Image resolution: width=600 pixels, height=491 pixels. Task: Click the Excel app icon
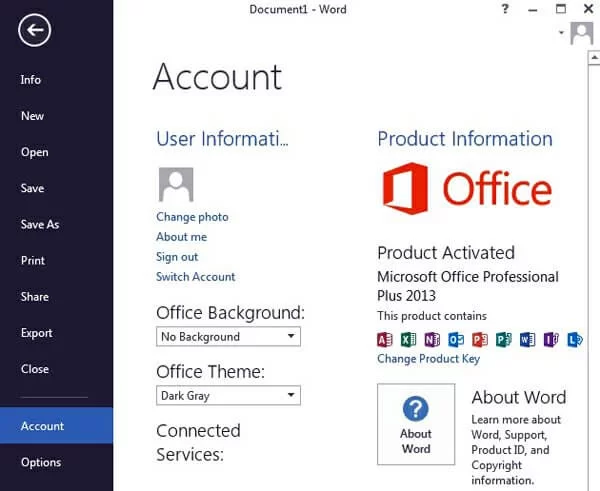[x=408, y=339]
